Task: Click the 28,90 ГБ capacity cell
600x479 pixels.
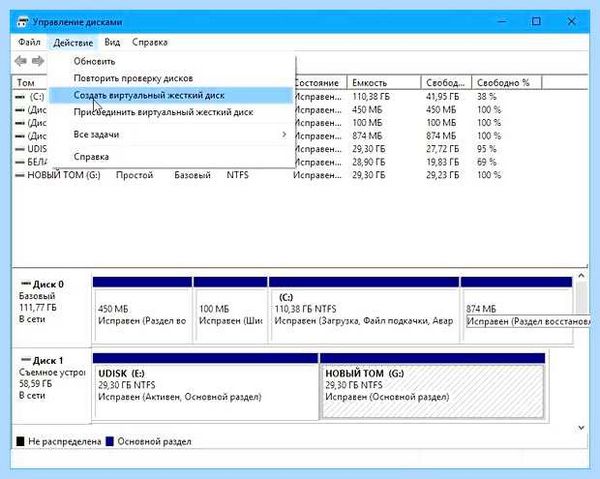Action: pyautogui.click(x=368, y=162)
